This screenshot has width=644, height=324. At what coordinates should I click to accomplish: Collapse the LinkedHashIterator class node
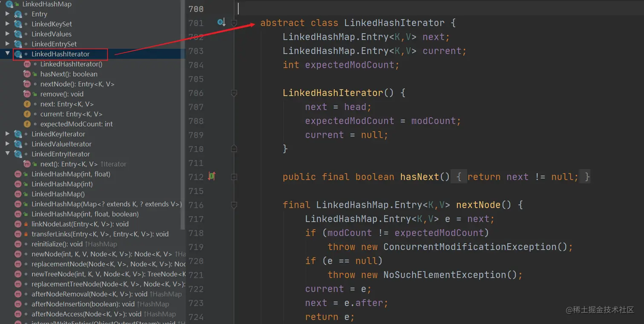click(7, 54)
